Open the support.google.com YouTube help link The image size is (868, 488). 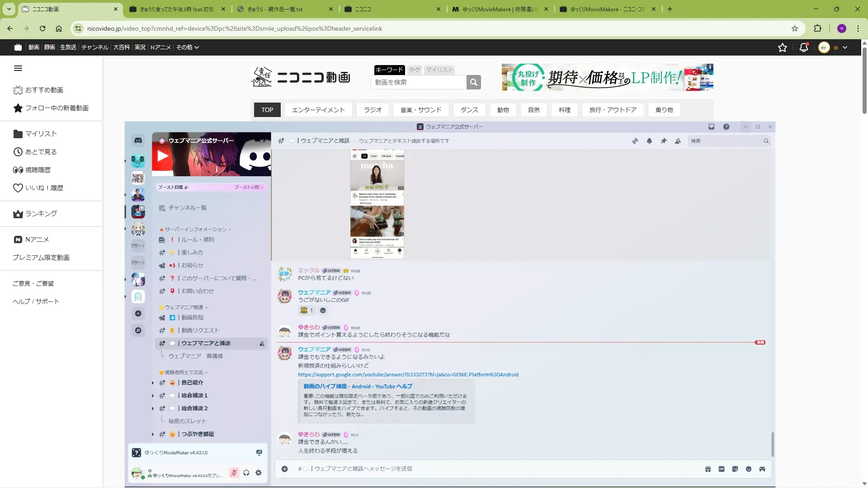pos(408,375)
